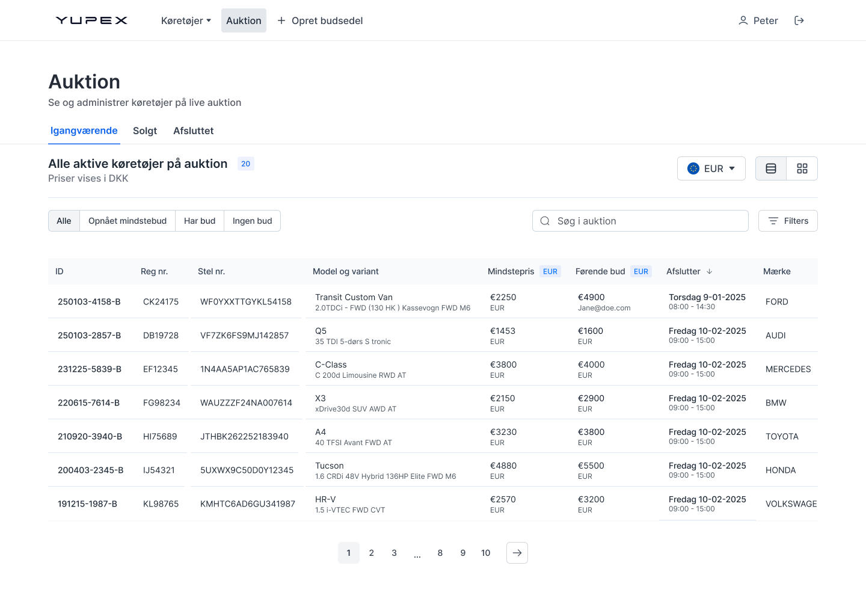
Task: Click the YUPEX logo
Action: [91, 20]
